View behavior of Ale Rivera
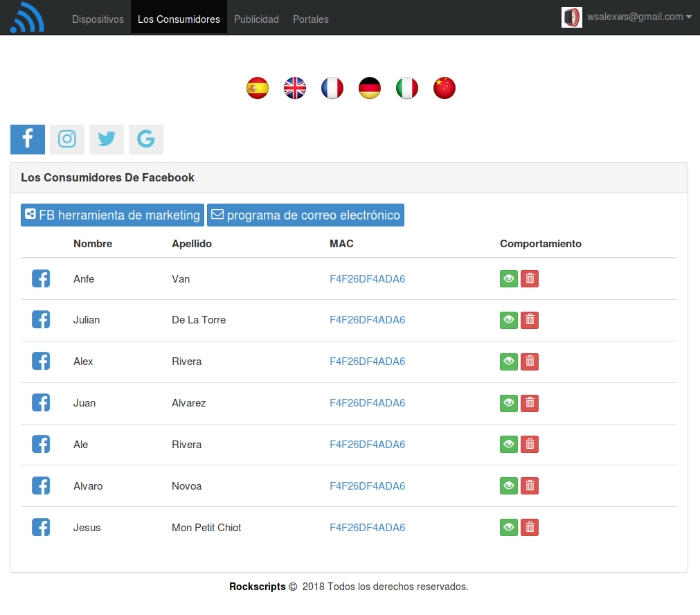Image resolution: width=700 pixels, height=615 pixels. 509,445
